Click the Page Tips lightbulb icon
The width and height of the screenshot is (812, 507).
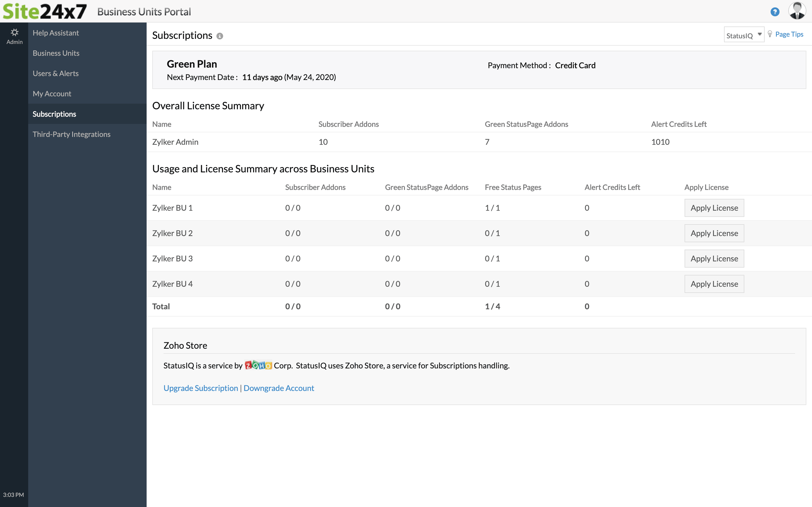[x=770, y=33]
